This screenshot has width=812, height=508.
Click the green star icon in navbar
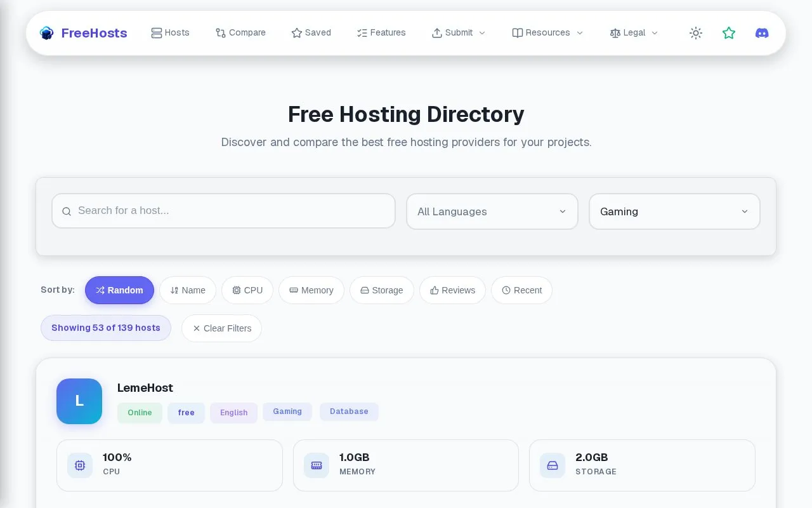[x=729, y=33]
